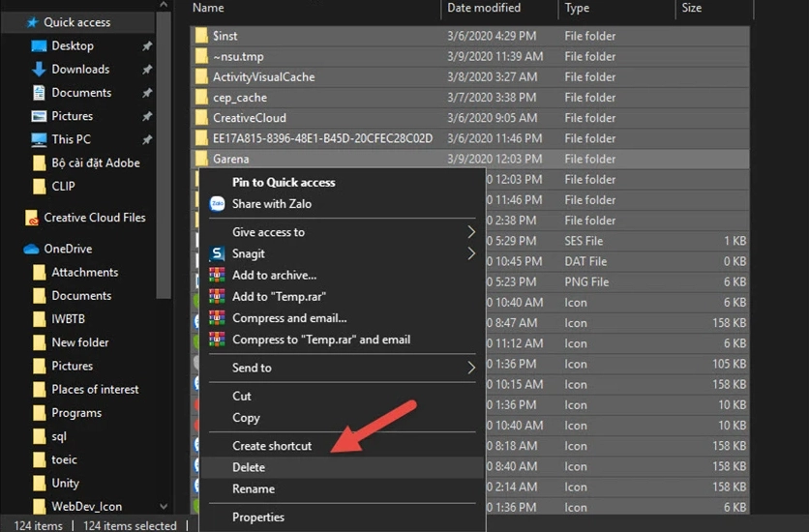Choose Pin to Quick access
Image resolution: width=809 pixels, height=532 pixels.
pyautogui.click(x=284, y=182)
